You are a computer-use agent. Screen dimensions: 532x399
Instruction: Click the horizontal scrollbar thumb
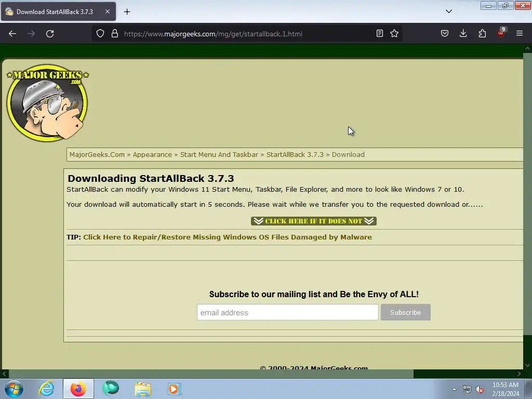(211, 374)
